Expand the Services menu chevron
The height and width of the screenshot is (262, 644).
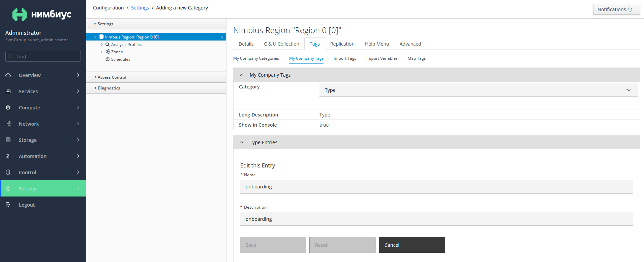(78, 91)
